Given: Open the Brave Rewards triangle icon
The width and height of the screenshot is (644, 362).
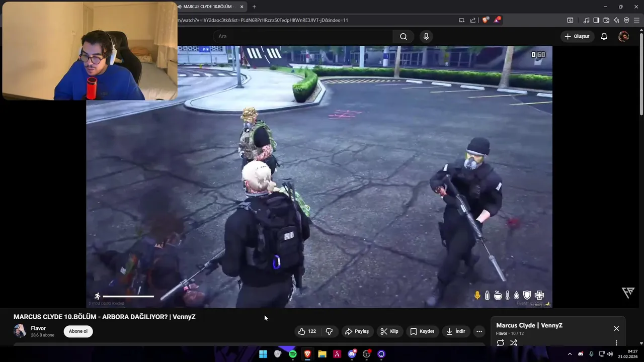Looking at the screenshot, I should pos(497,20).
